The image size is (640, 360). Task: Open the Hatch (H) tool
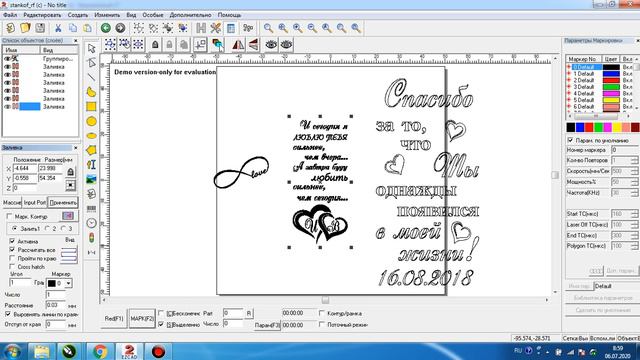pyautogui.click(x=201, y=28)
